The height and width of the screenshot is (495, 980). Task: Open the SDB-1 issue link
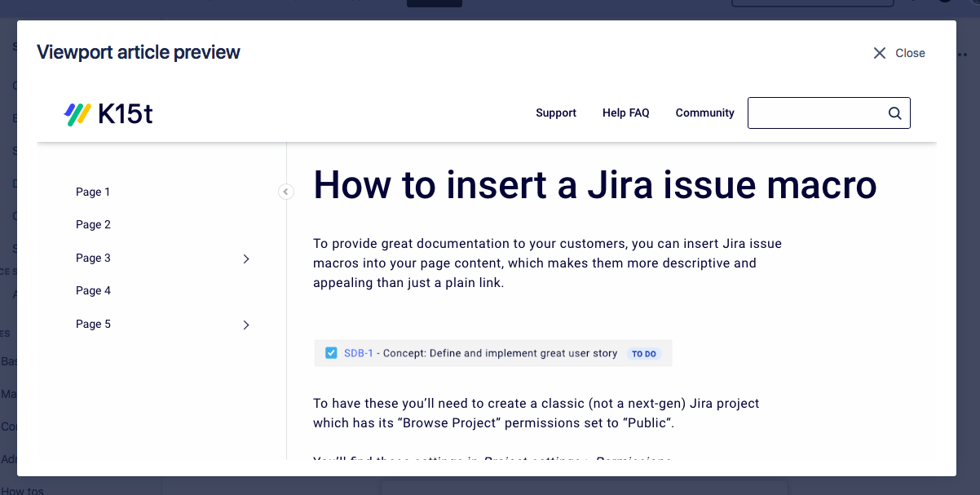click(359, 354)
